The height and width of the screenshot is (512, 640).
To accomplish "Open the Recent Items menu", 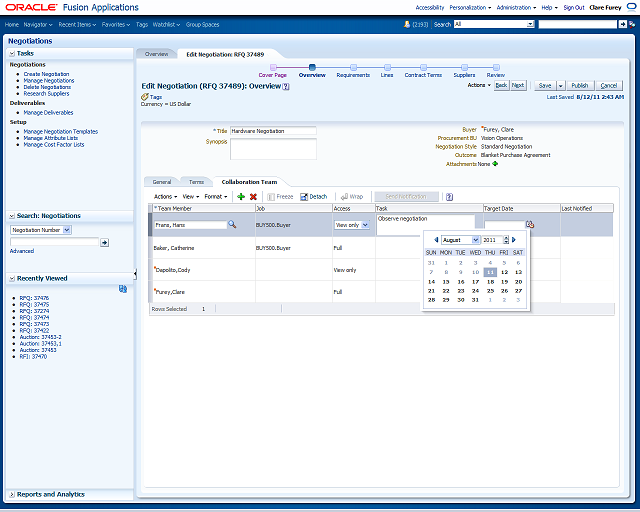I will tap(77, 25).
